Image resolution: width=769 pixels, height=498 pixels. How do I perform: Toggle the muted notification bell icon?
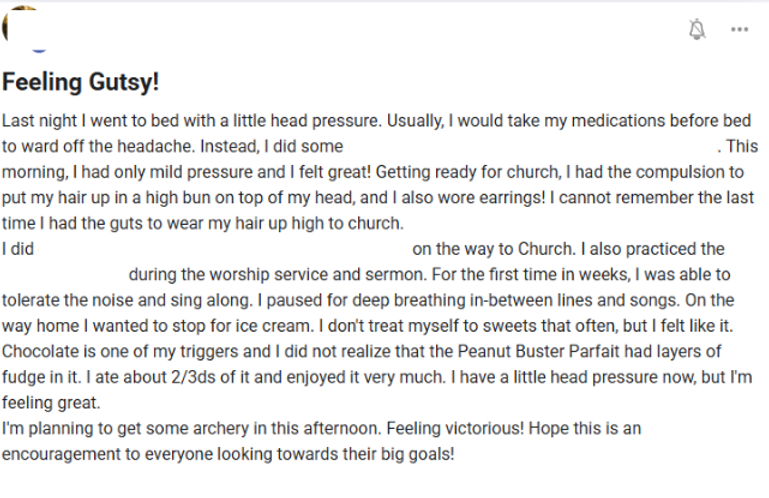[696, 29]
